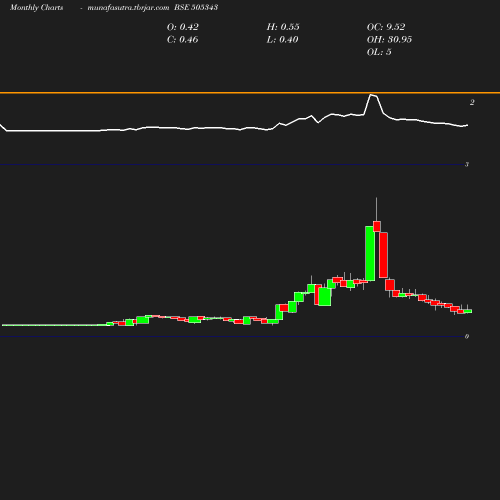Click the 'OL: 5' reading
The height and width of the screenshot is (500, 500).
point(379,52)
